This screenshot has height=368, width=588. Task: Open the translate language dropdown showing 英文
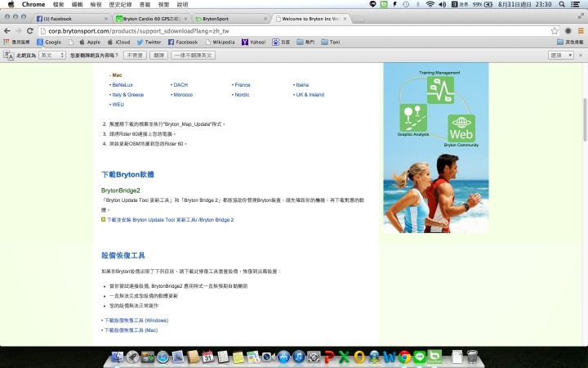52,56
